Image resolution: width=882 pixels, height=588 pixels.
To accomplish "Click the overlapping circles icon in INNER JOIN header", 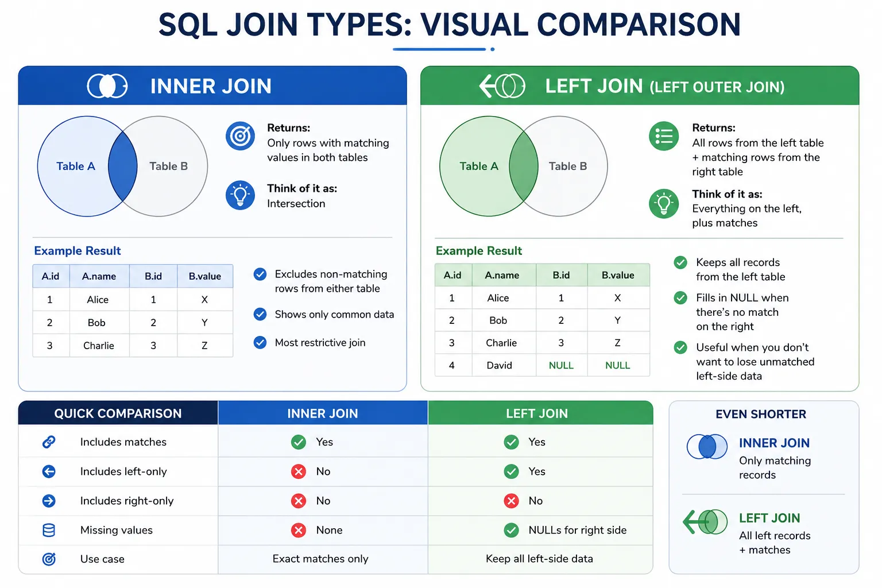I will [107, 86].
